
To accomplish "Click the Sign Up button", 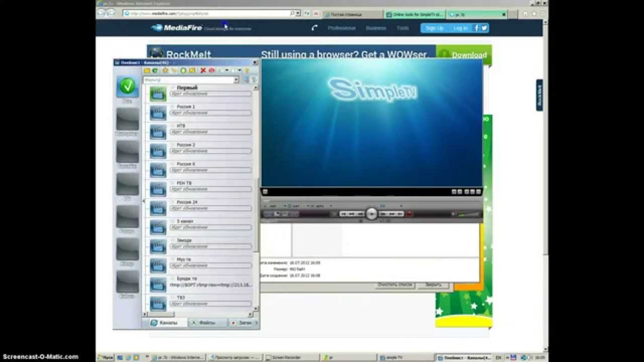I will (435, 28).
